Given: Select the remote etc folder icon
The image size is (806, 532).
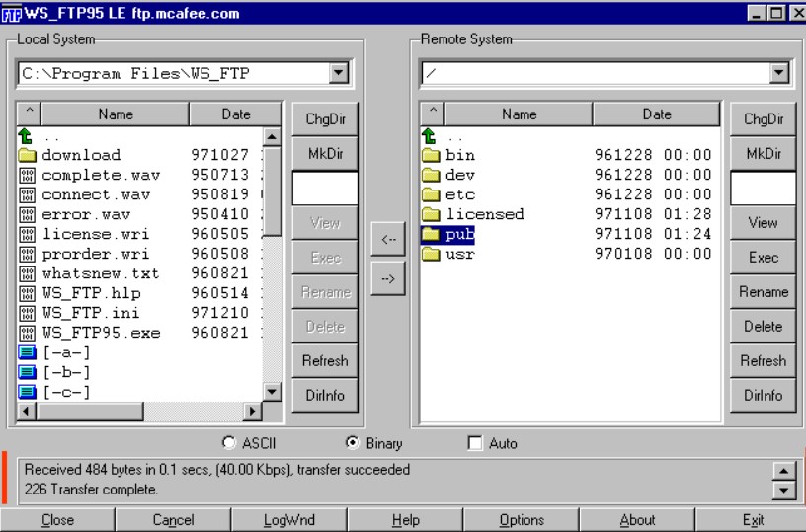Looking at the screenshot, I should [431, 194].
